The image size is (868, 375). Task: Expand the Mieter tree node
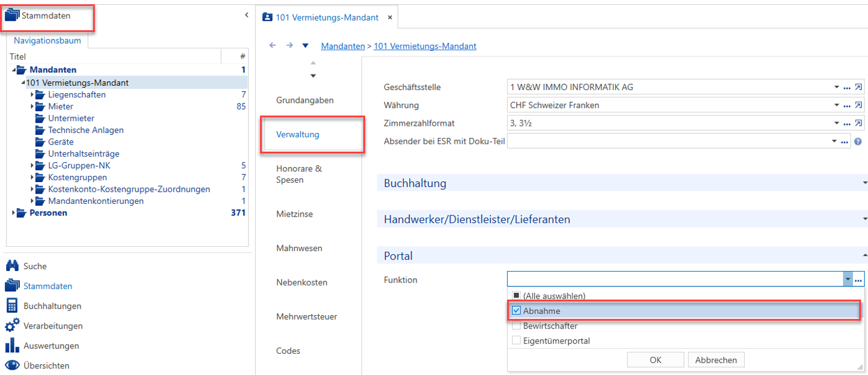(x=32, y=106)
